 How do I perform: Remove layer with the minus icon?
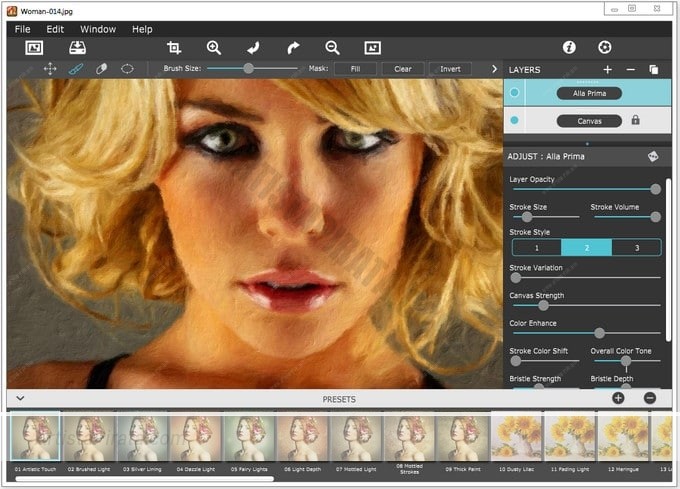631,69
